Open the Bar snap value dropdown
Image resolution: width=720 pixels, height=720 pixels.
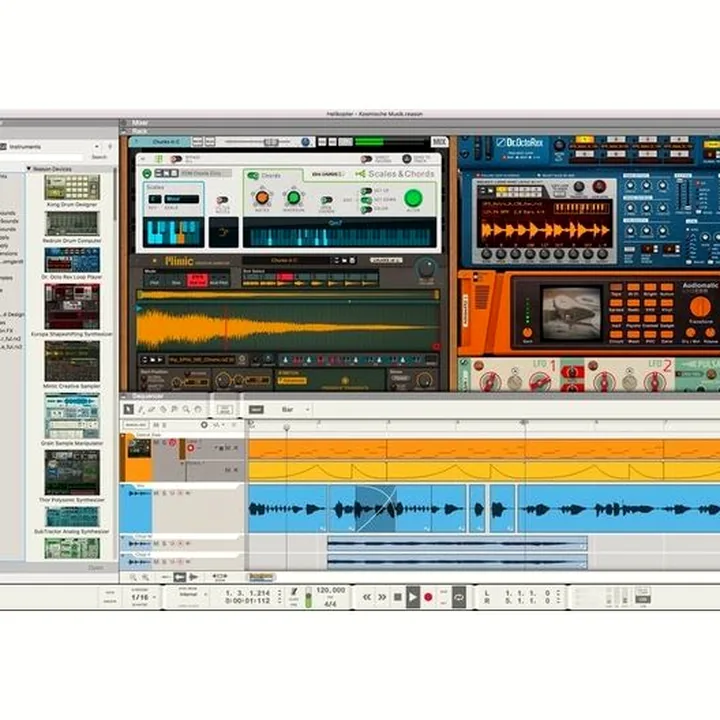pos(294,409)
